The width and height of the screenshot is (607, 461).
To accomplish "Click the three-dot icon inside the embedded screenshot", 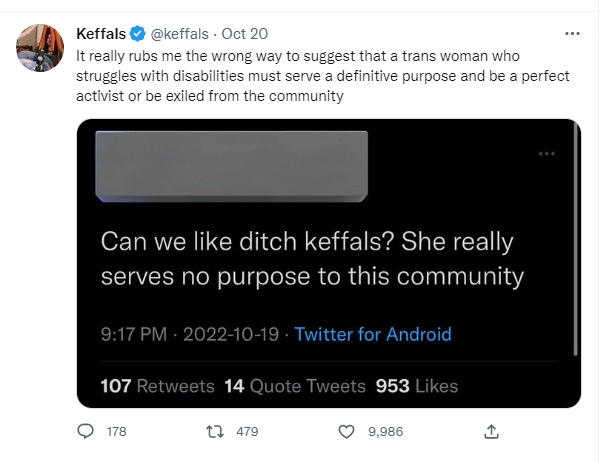I will (547, 154).
